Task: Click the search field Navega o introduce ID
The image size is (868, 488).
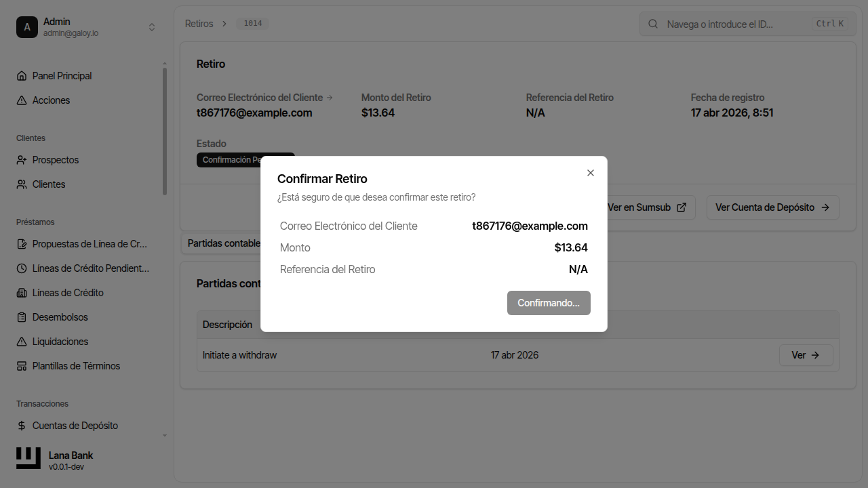Action: click(736, 24)
